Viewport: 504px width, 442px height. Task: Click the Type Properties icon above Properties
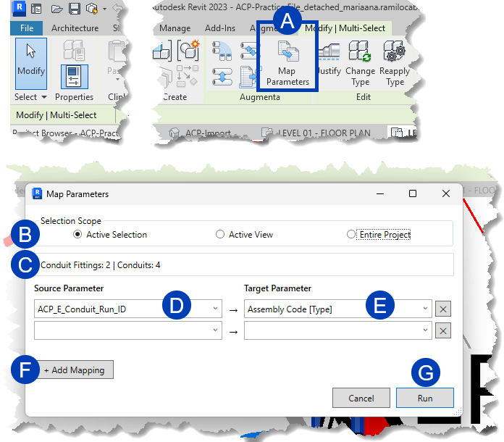[x=75, y=50]
